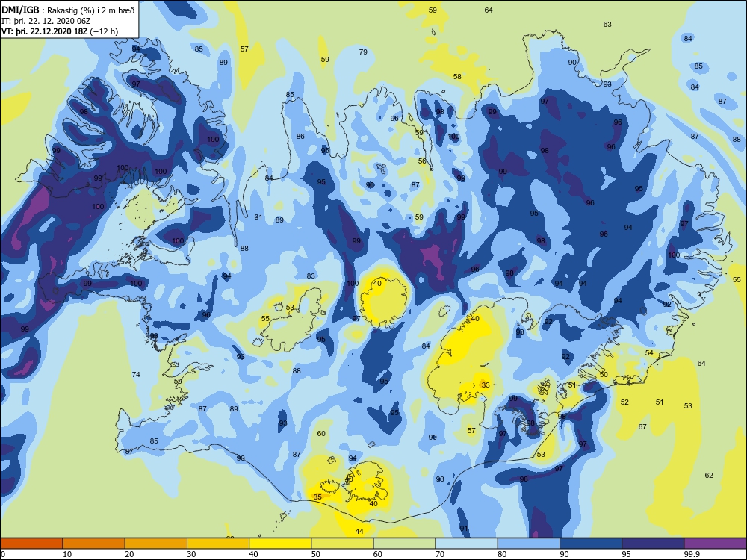The width and height of the screenshot is (747, 560).
Task: Pick the pale yellow 50–60 legend swatch
Action: point(342,544)
